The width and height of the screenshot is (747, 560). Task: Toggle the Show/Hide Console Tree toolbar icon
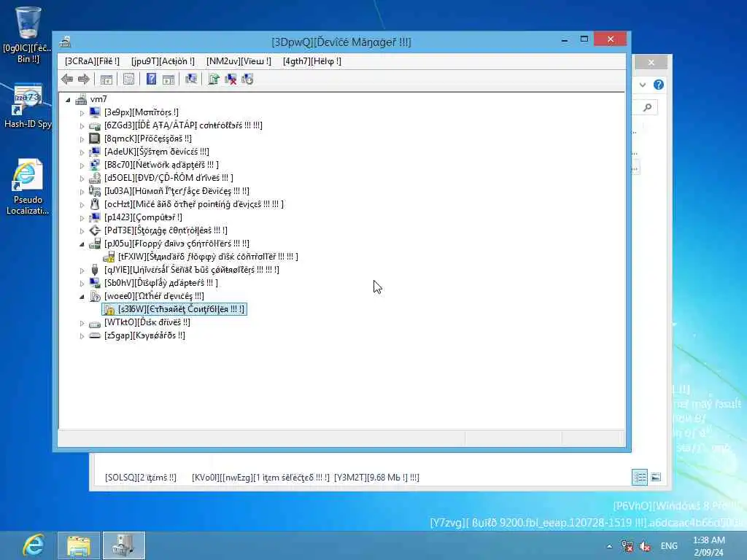107,79
